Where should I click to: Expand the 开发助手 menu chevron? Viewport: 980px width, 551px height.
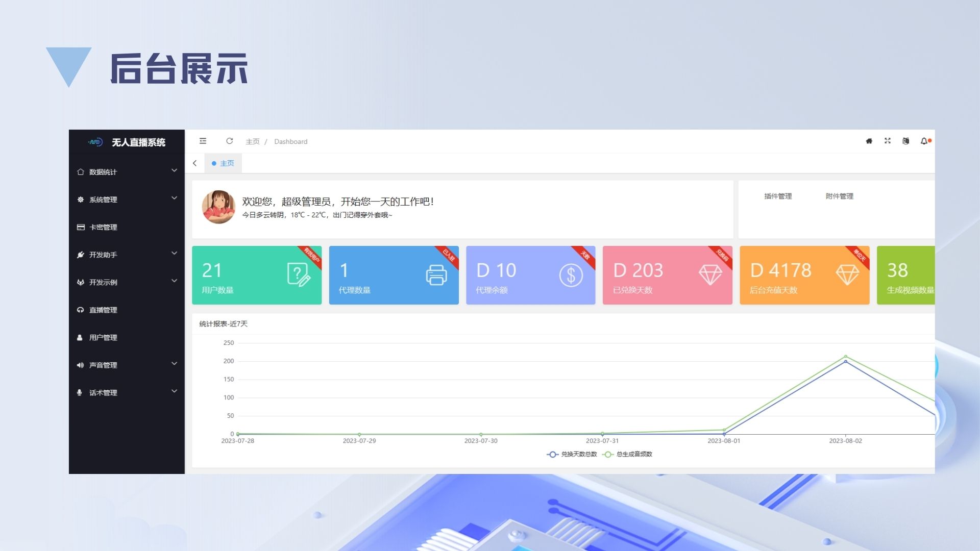(174, 253)
